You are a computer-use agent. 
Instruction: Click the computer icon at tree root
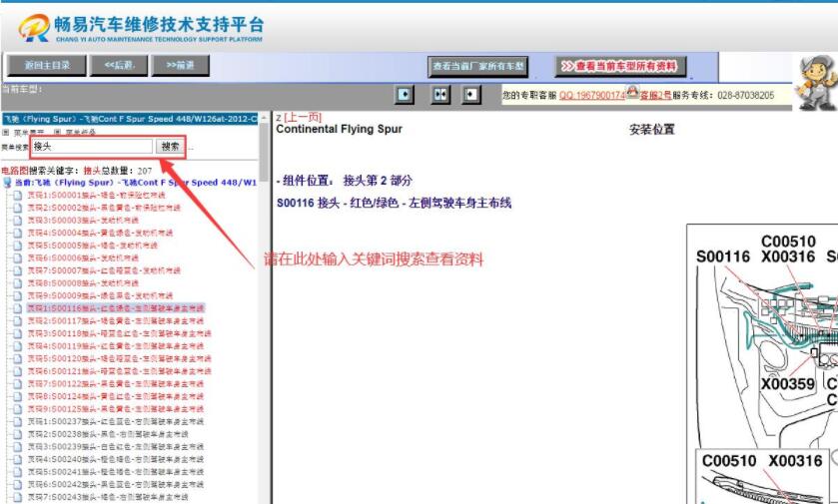tap(7, 183)
